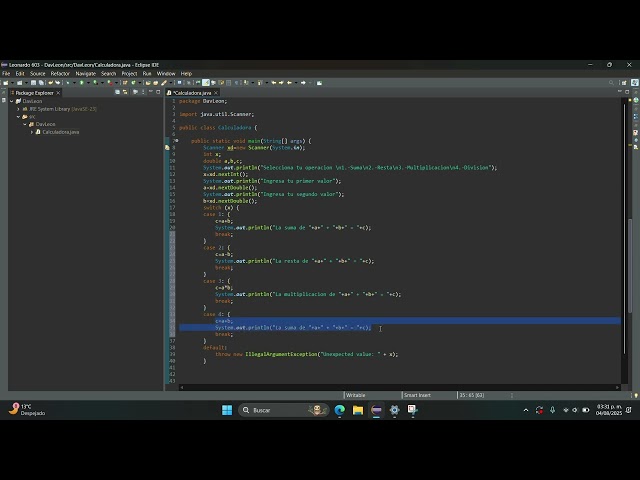Open the Outline view icon in right sidebar
640x480 pixels.
pyautogui.click(x=636, y=116)
